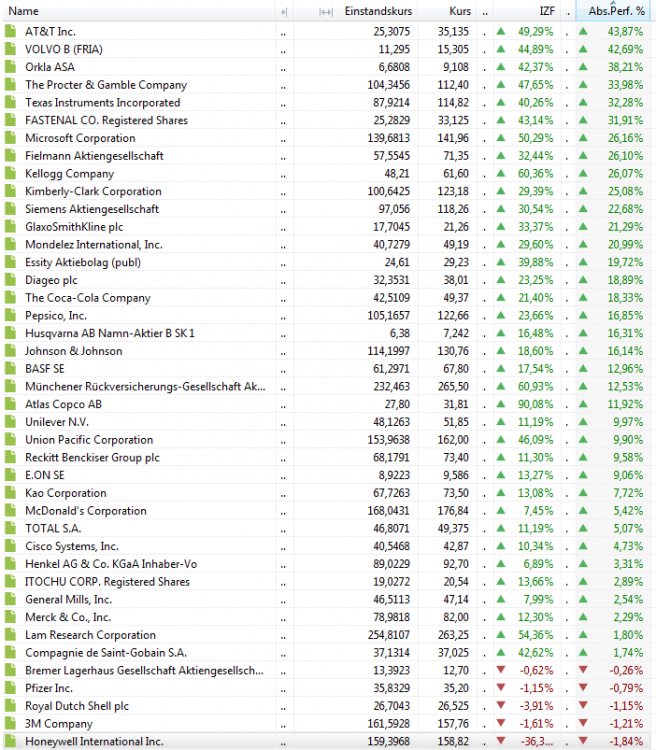The height and width of the screenshot is (750, 656).
Task: Click Siemens' Kurs value 118,26
Action: (453, 209)
